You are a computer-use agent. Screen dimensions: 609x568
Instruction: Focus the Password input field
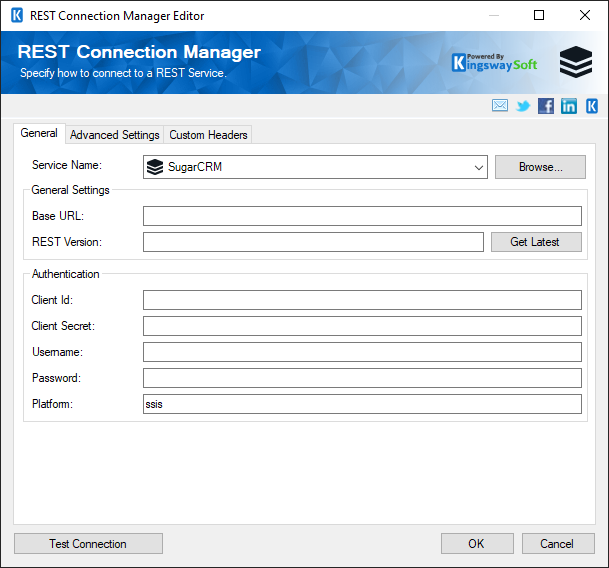pos(362,378)
